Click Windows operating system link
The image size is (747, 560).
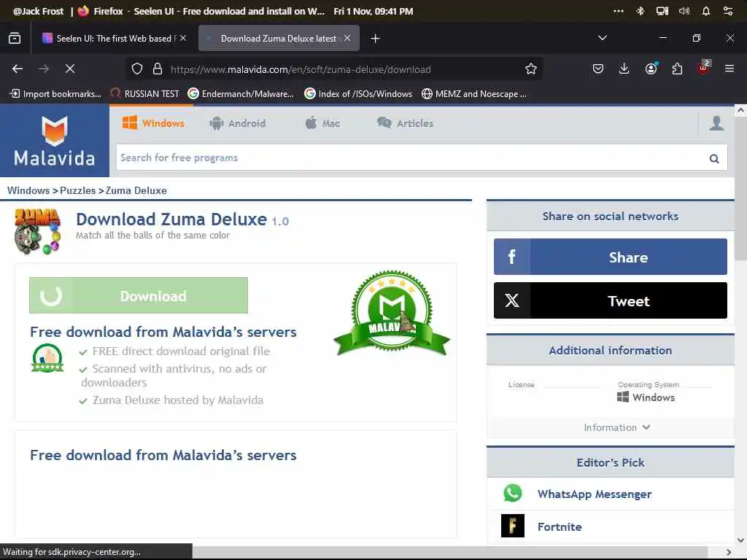coord(646,397)
